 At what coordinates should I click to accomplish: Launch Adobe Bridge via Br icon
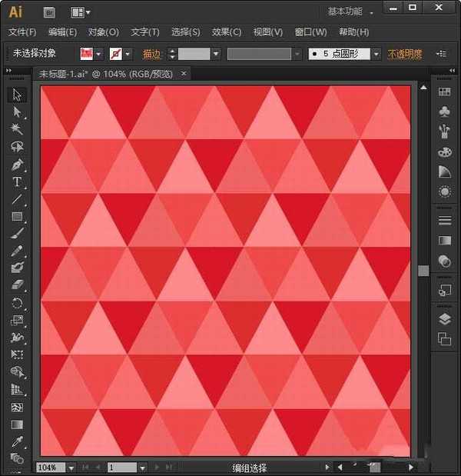49,12
